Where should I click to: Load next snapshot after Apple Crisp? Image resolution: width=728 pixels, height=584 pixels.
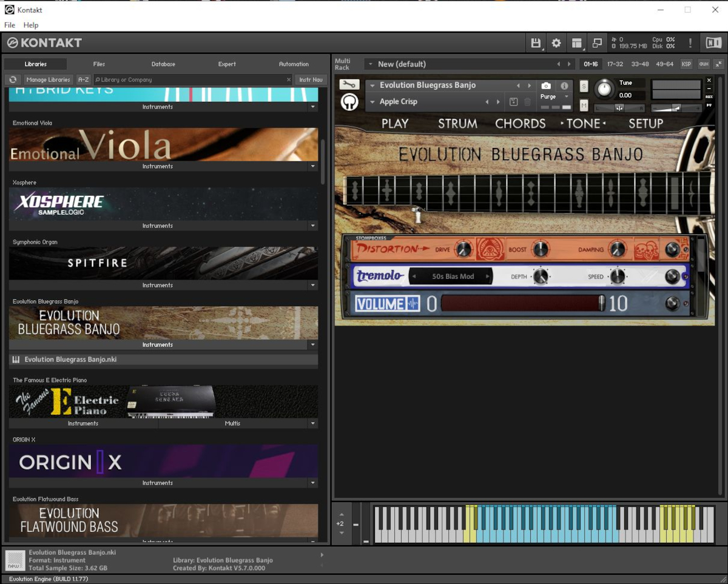coord(498,102)
